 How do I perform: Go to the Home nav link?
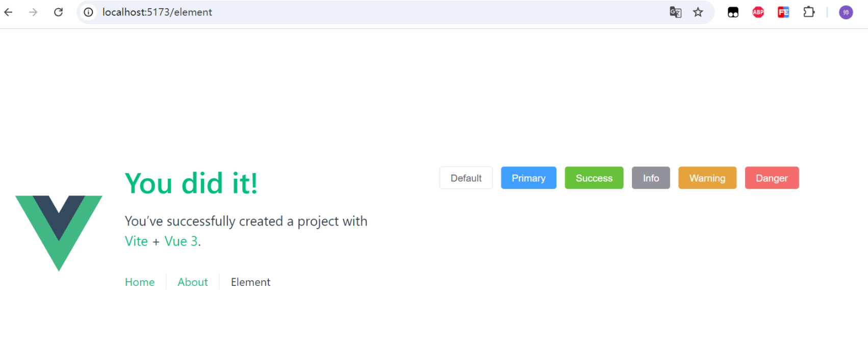pyautogui.click(x=140, y=282)
